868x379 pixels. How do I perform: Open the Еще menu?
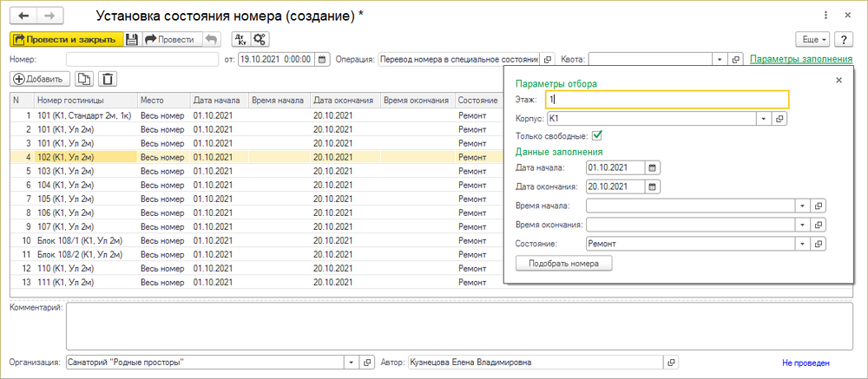click(x=813, y=40)
